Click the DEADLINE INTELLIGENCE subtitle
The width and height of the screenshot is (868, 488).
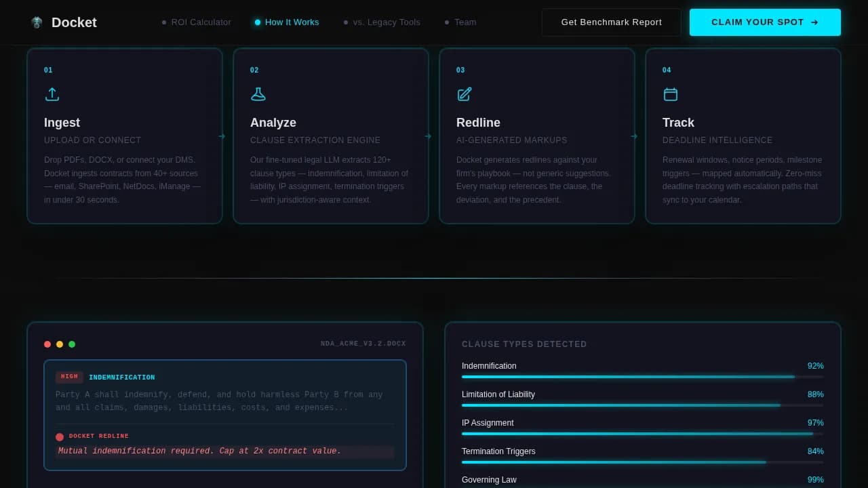pyautogui.click(x=717, y=140)
